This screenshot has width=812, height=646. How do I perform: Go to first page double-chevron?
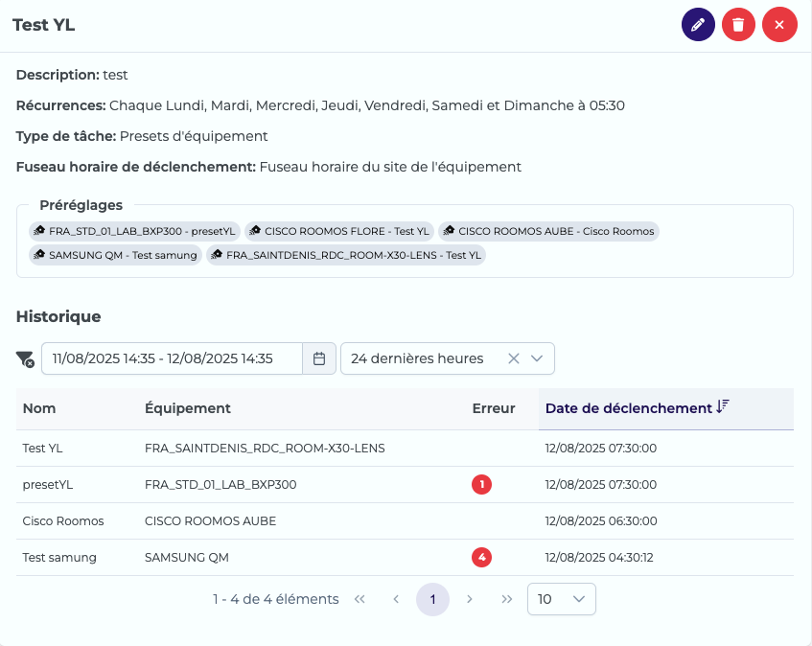pyautogui.click(x=360, y=599)
